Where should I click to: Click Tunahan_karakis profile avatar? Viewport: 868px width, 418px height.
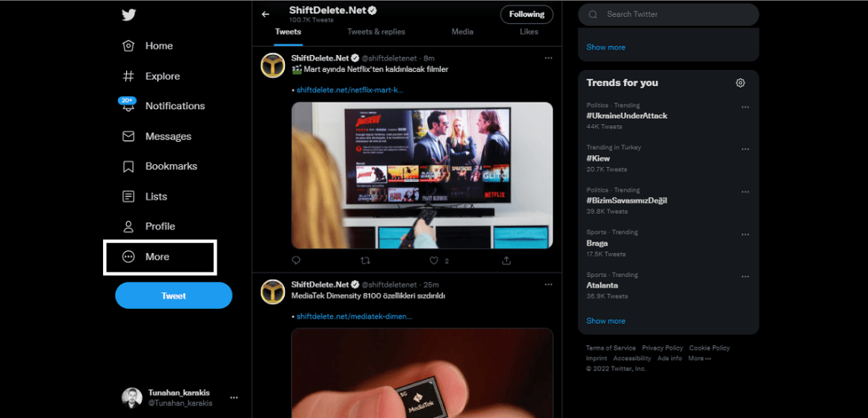132,397
